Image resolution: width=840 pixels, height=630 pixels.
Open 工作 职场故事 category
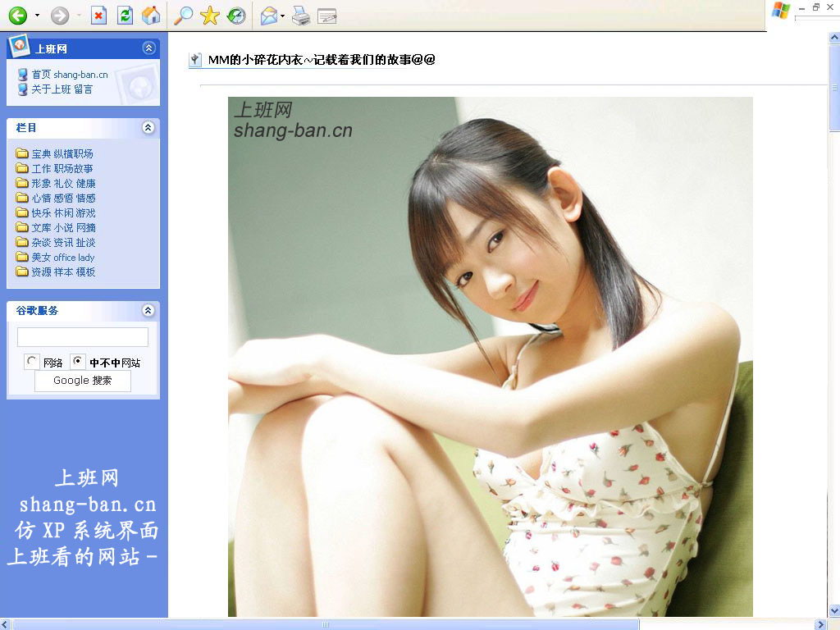[x=62, y=169]
